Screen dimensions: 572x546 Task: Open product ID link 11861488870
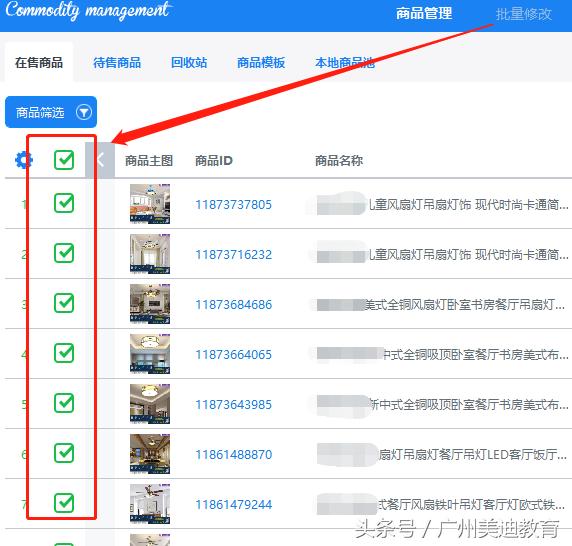pyautogui.click(x=233, y=454)
